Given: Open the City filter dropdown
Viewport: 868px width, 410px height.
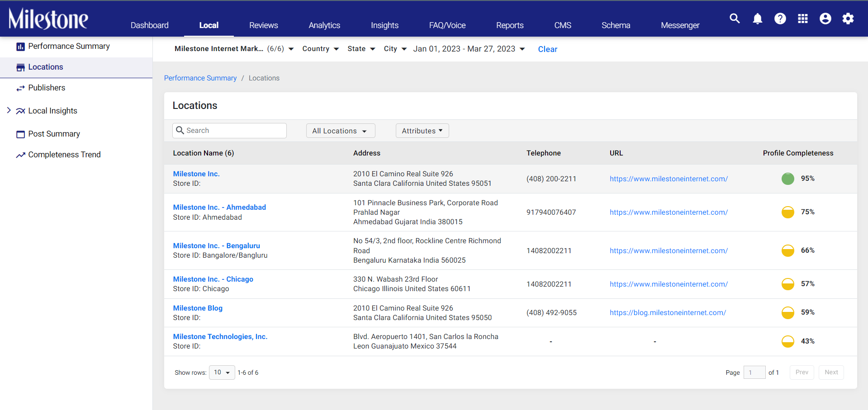Looking at the screenshot, I should pos(395,49).
